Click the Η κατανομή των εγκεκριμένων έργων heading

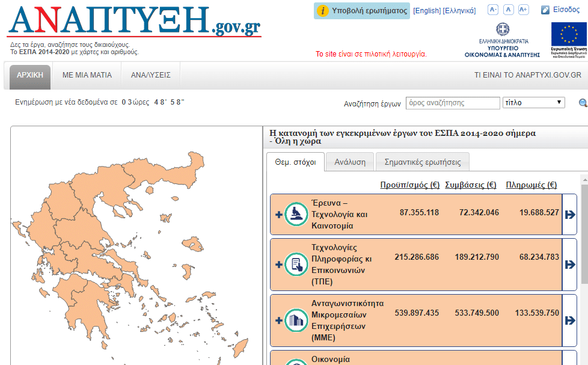(403, 137)
